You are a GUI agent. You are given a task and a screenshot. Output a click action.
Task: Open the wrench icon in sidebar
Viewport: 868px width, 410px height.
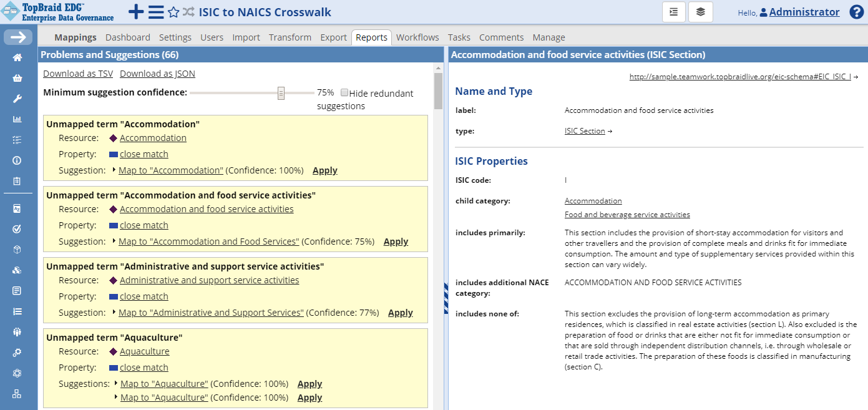coord(17,99)
